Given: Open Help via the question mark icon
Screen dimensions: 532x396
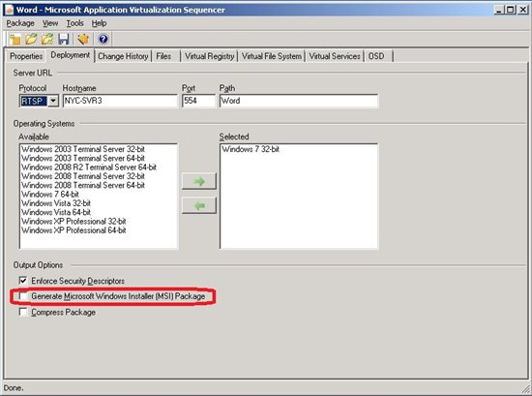Looking at the screenshot, I should [x=103, y=40].
